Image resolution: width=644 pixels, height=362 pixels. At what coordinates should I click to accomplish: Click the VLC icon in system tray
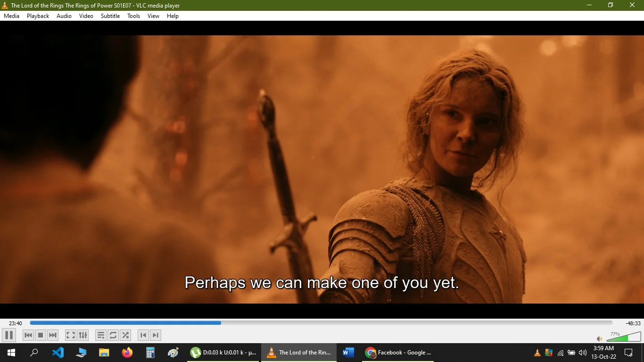click(x=537, y=353)
